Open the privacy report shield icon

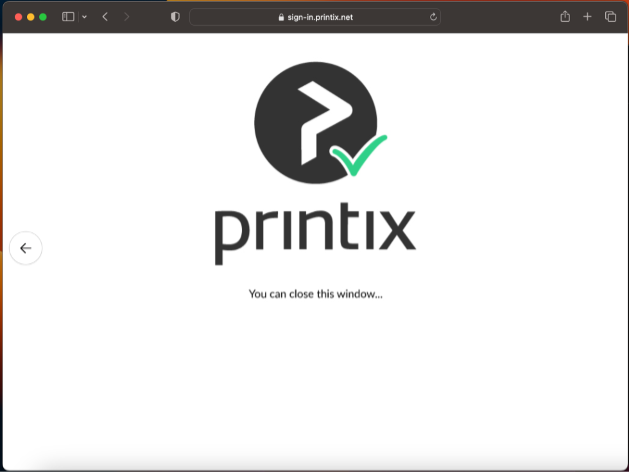point(175,17)
